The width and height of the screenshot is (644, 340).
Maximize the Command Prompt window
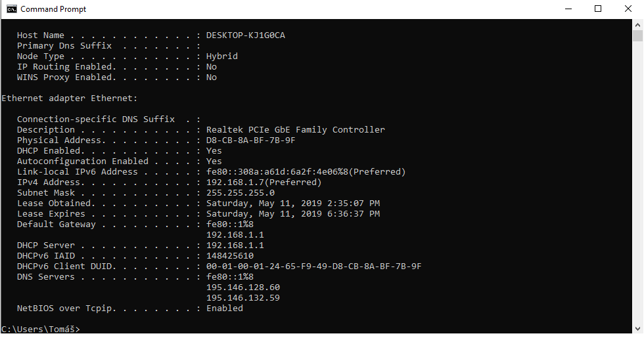click(x=598, y=9)
